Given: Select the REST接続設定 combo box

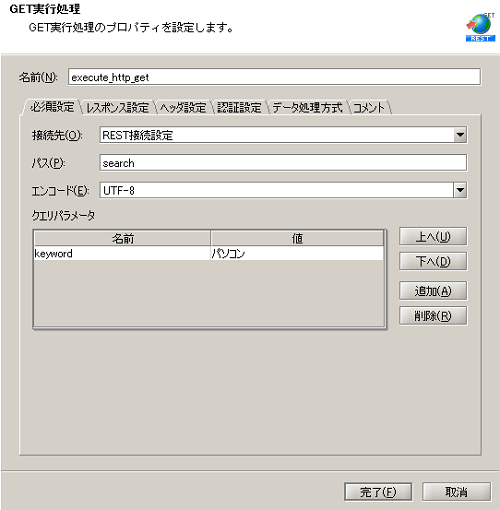Looking at the screenshot, I should [283, 135].
